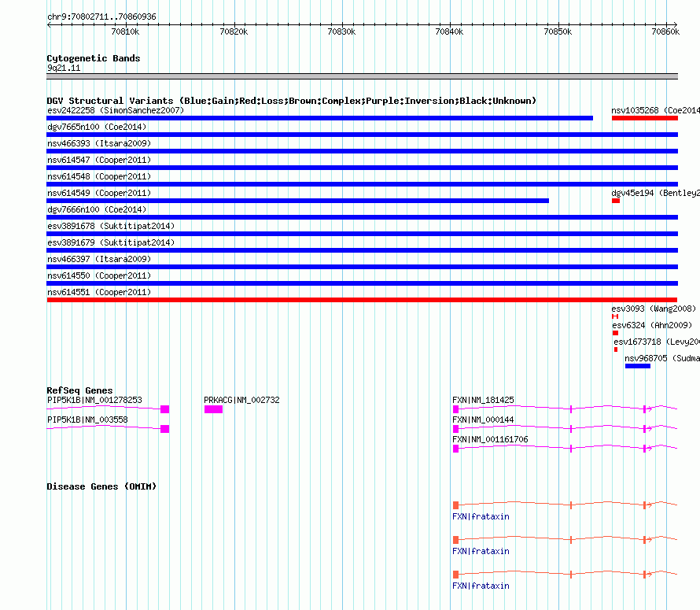Image resolution: width=700 pixels, height=610 pixels.
Task: Select FXN|NM_000144 transcript label
Action: point(483,420)
